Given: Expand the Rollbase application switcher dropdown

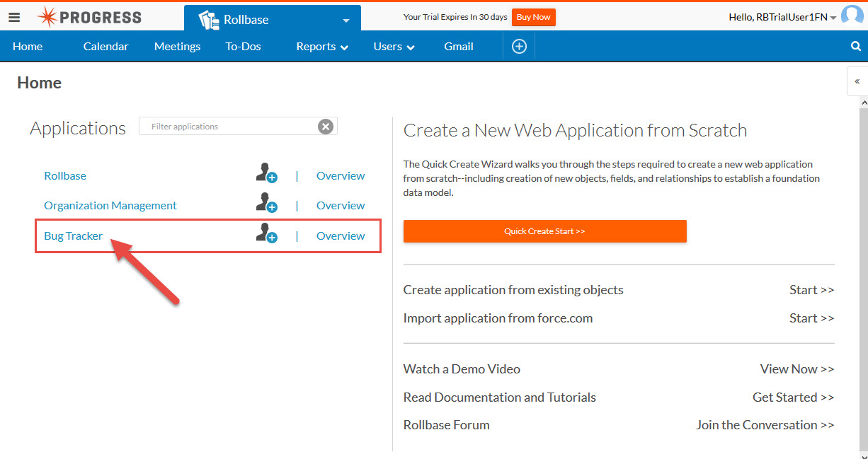Looking at the screenshot, I should click(346, 21).
